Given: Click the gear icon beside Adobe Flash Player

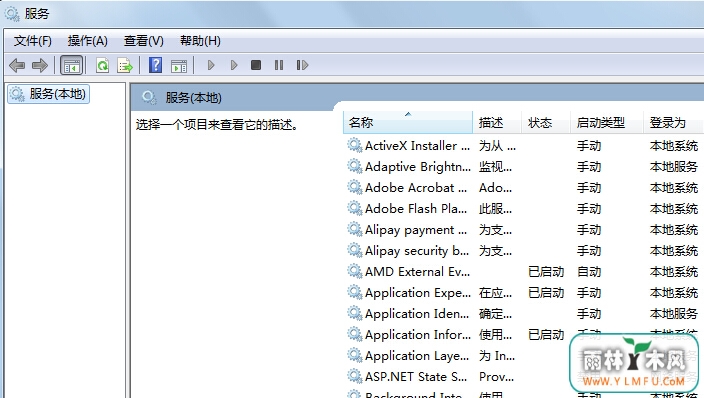Looking at the screenshot, I should (x=355, y=208).
